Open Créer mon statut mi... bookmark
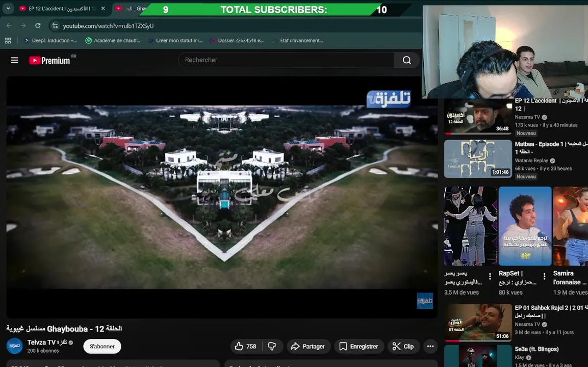Viewport: 588px width, 367px height. coord(175,40)
